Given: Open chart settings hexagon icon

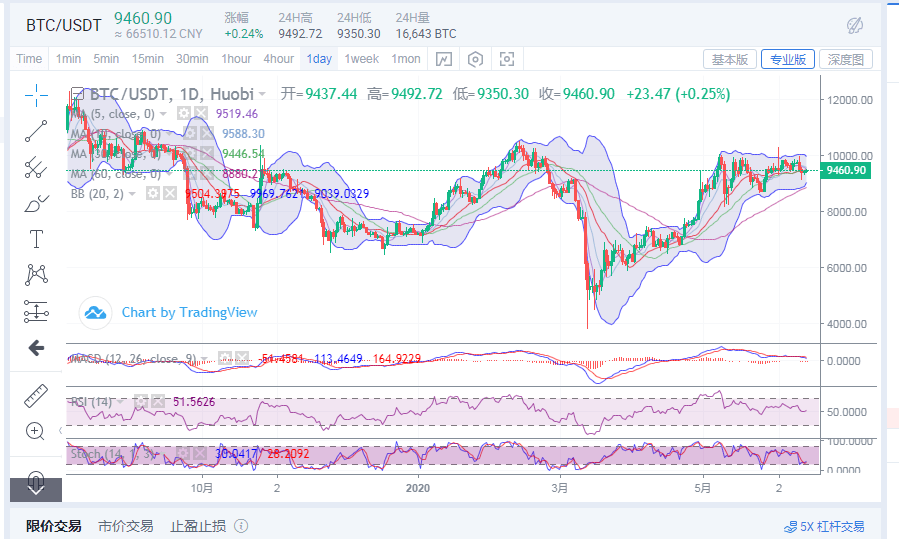Looking at the screenshot, I should click(x=475, y=59).
